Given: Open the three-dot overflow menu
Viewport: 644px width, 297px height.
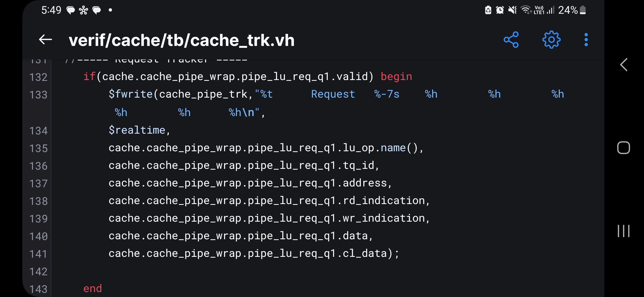Looking at the screenshot, I should (586, 40).
